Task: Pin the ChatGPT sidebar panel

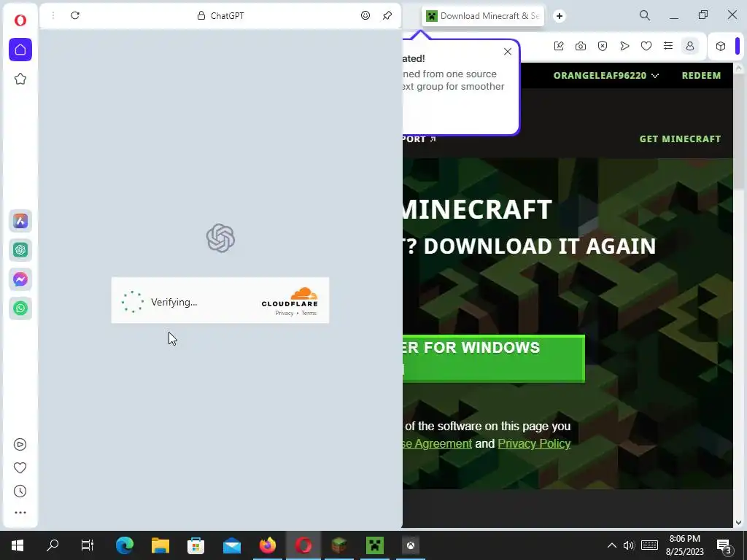Action: tap(387, 15)
